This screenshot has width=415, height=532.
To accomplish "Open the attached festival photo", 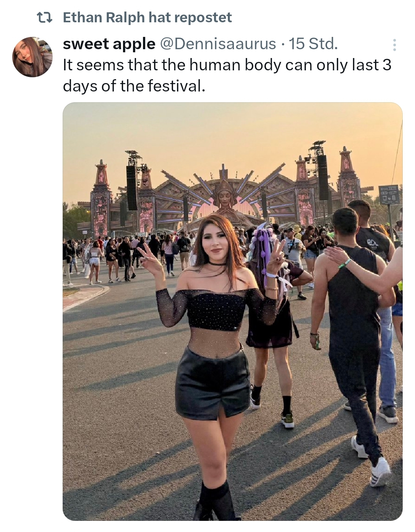I will pyautogui.click(x=232, y=311).
